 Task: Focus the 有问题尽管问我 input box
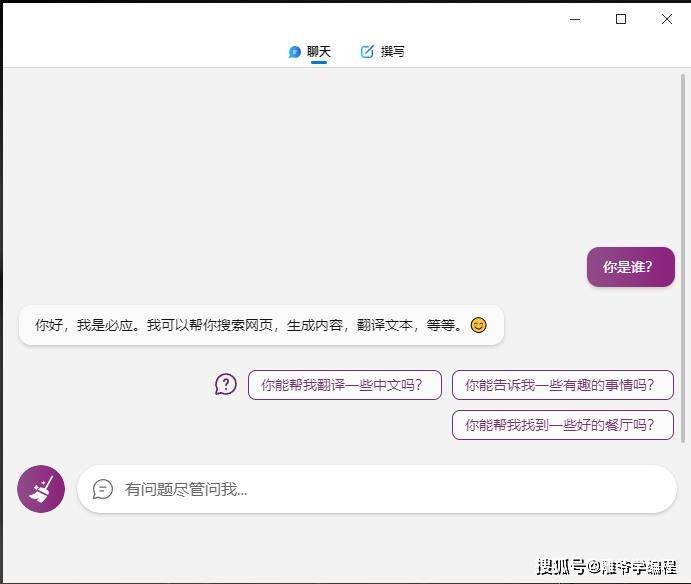click(377, 489)
